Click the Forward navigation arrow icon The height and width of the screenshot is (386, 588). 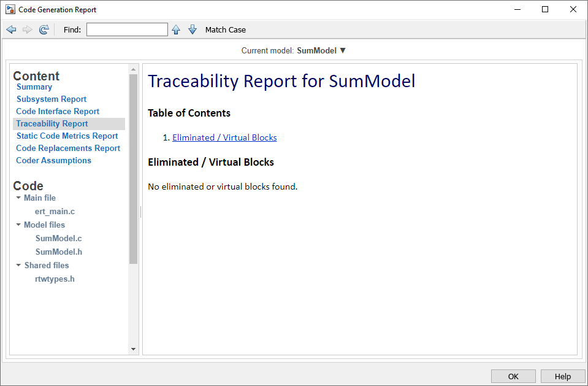pyautogui.click(x=28, y=29)
